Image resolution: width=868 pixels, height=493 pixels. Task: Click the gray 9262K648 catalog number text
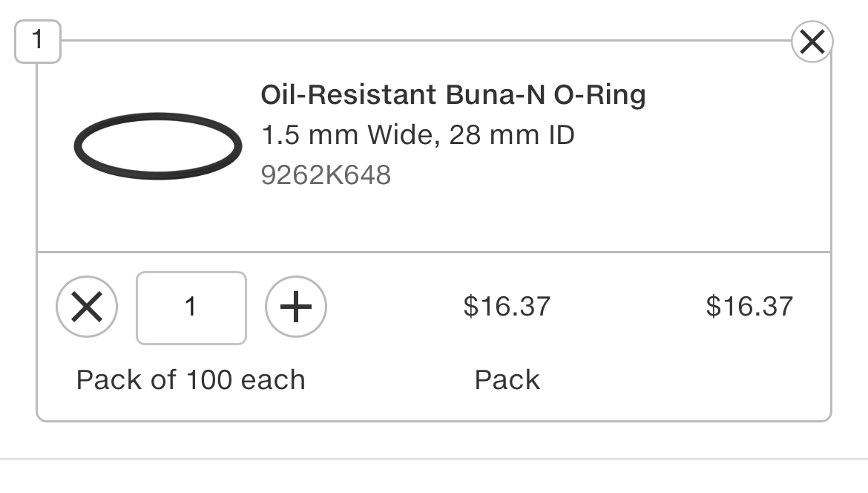coord(326,175)
